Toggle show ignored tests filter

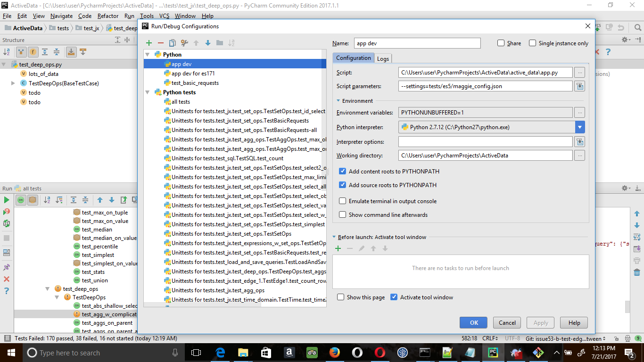click(33, 200)
